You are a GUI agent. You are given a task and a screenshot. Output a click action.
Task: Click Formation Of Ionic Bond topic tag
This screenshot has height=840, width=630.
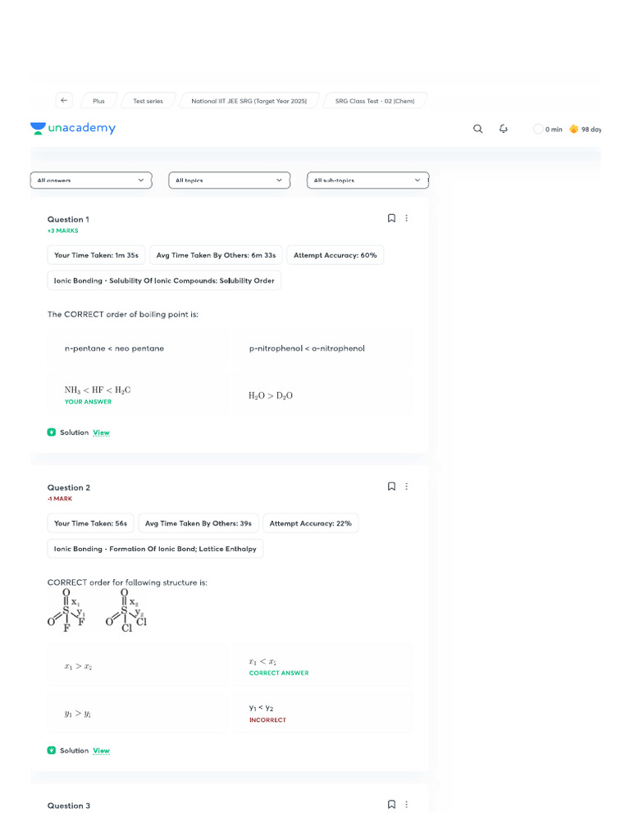pos(155,549)
